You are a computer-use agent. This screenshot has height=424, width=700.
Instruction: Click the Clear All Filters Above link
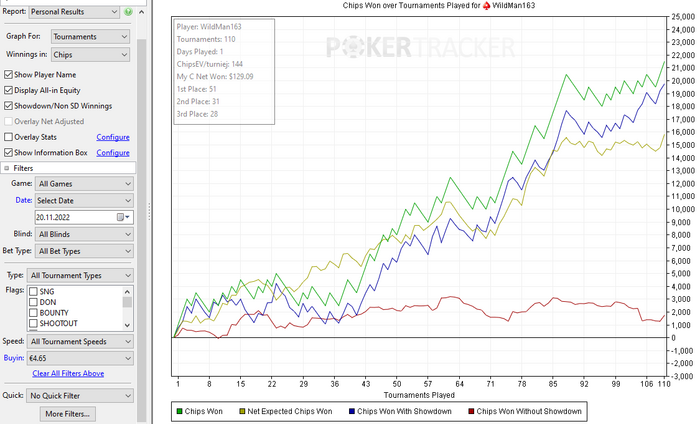tap(68, 373)
